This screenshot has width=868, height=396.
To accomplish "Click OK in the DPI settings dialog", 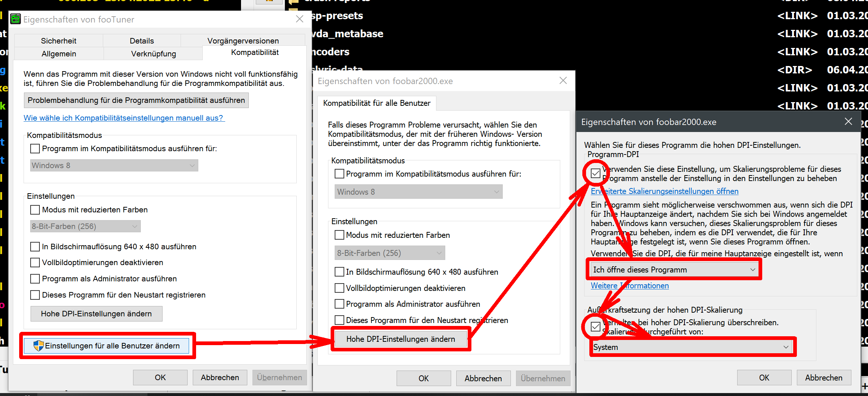I will pyautogui.click(x=764, y=378).
